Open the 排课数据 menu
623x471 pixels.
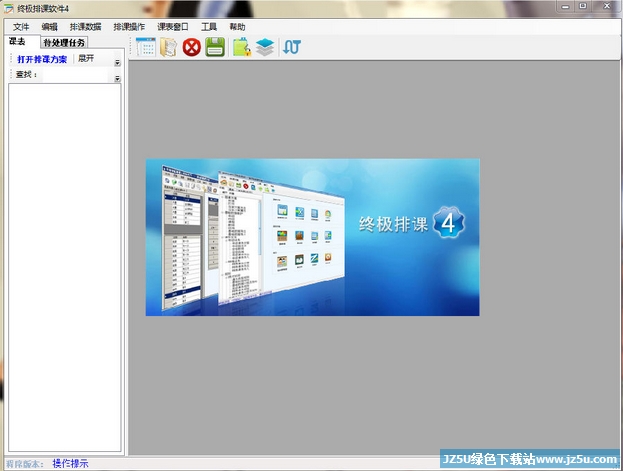[x=85, y=27]
